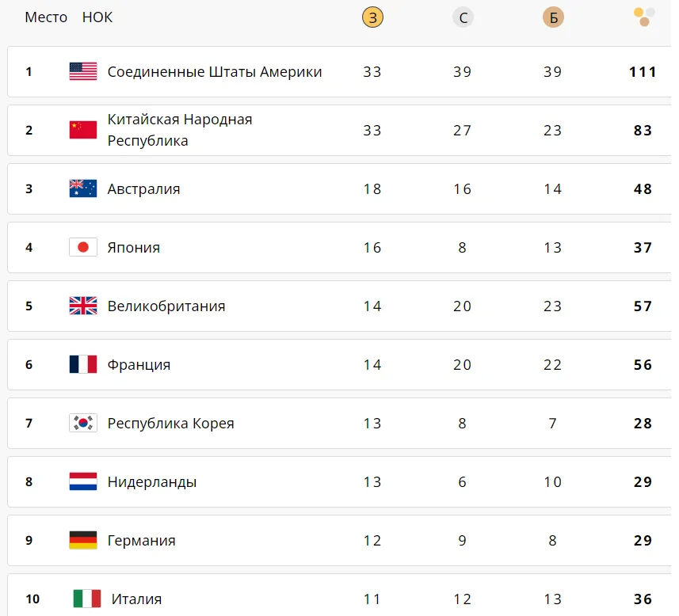
Task: Click the Australia flag icon
Action: click(x=83, y=188)
